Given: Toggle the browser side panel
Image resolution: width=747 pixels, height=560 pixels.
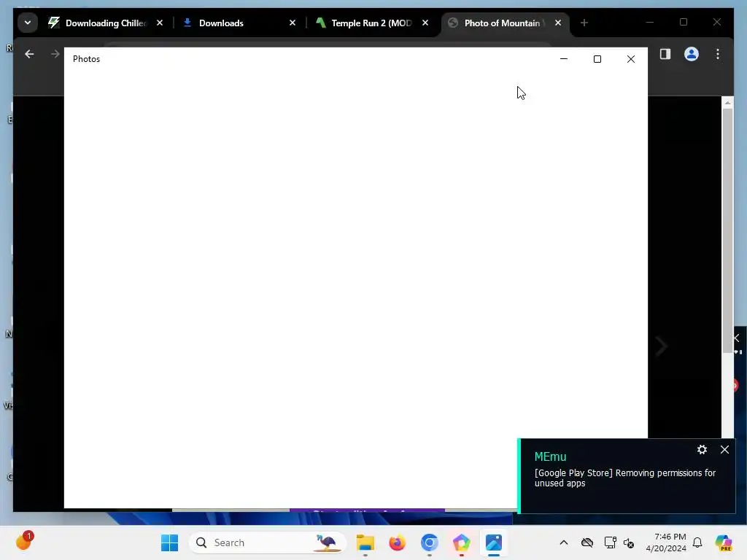Looking at the screenshot, I should 665,54.
